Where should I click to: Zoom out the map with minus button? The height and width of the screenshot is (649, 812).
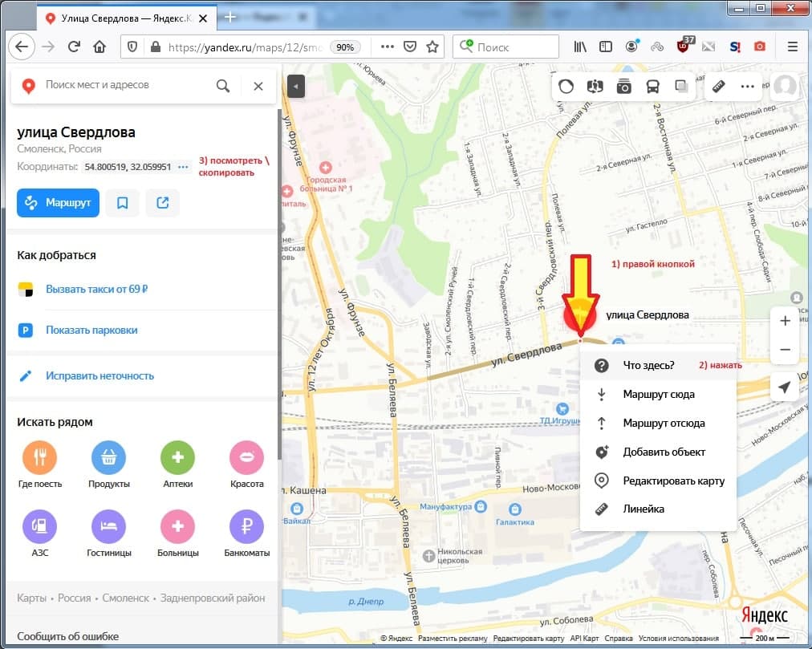pyautogui.click(x=785, y=350)
